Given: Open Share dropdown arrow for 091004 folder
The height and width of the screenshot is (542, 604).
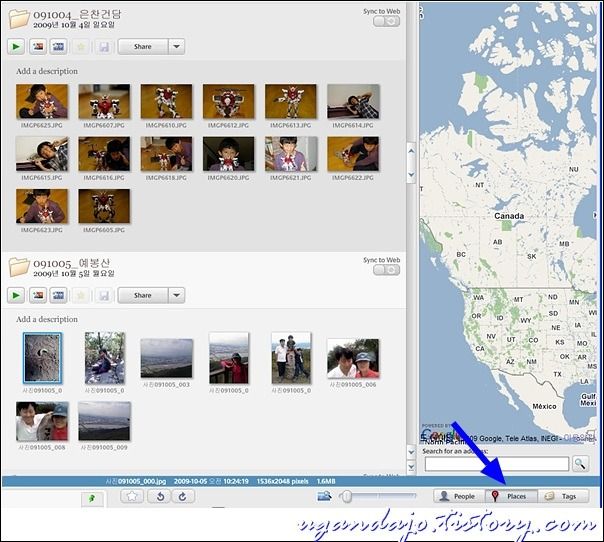Looking at the screenshot, I should [176, 47].
